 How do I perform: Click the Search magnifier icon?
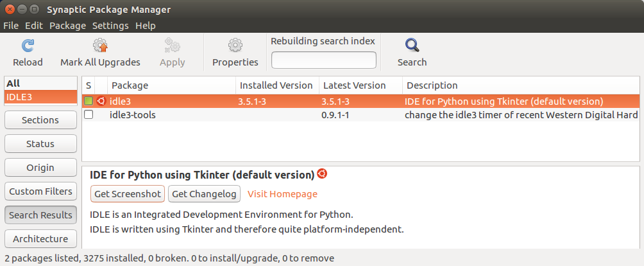pos(412,45)
